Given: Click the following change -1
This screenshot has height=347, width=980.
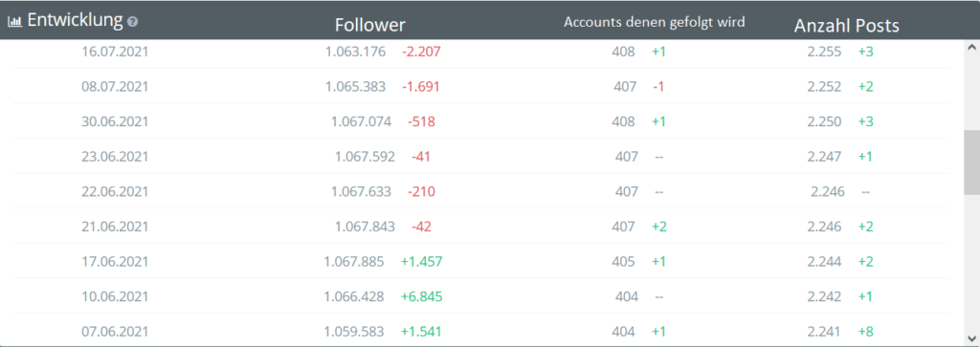Looking at the screenshot, I should 658,86.
